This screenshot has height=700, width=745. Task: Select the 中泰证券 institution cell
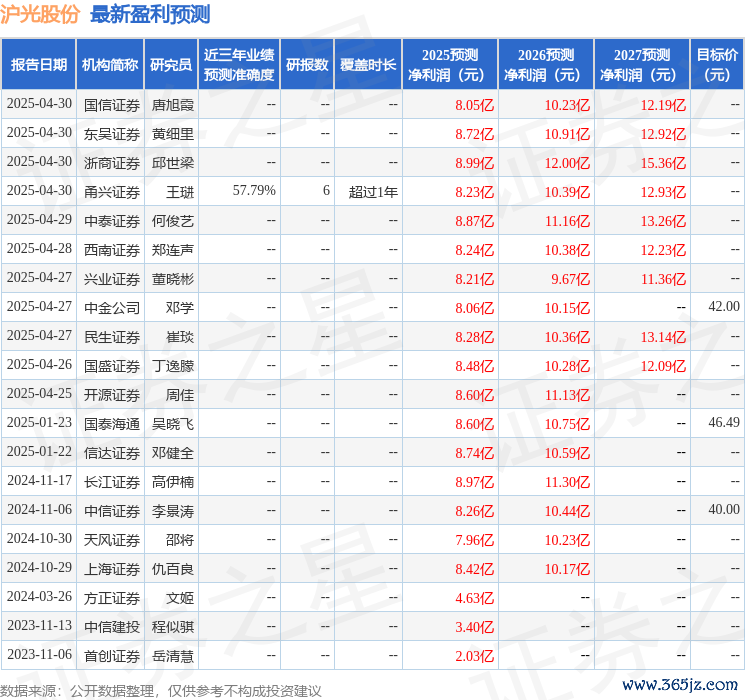112,221
